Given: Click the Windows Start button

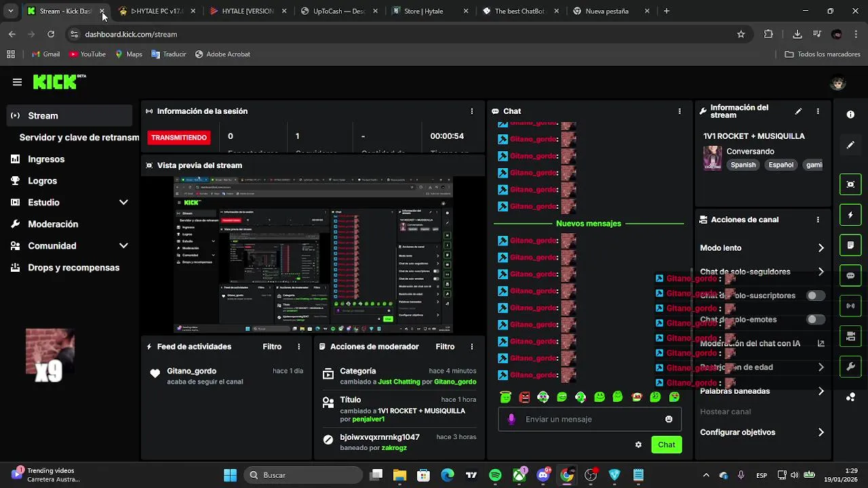Looking at the screenshot, I should [x=231, y=475].
